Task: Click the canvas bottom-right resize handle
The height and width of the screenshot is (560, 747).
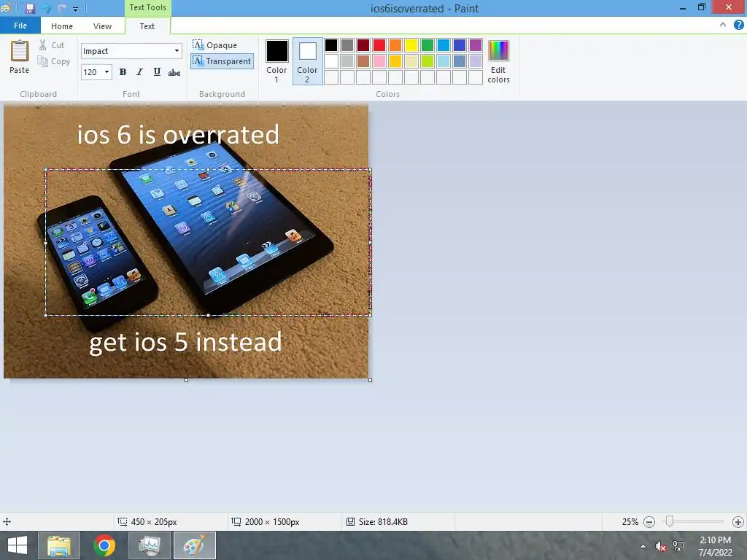Action: [370, 380]
